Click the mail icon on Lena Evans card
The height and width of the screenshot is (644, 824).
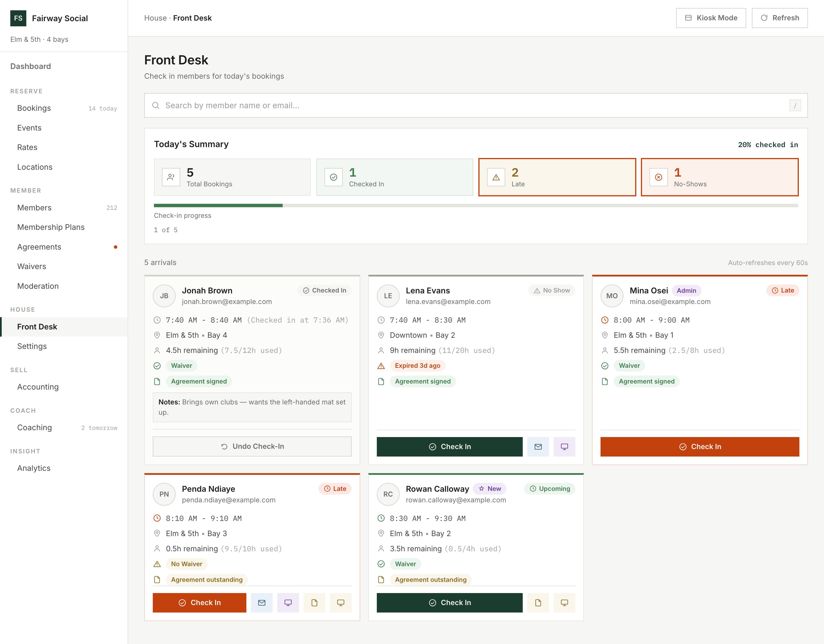coord(538,447)
